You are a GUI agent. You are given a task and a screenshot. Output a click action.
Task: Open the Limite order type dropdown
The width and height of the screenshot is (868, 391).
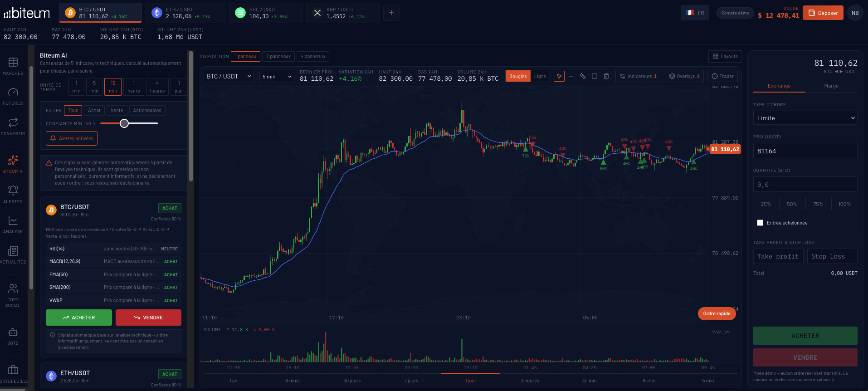[805, 118]
